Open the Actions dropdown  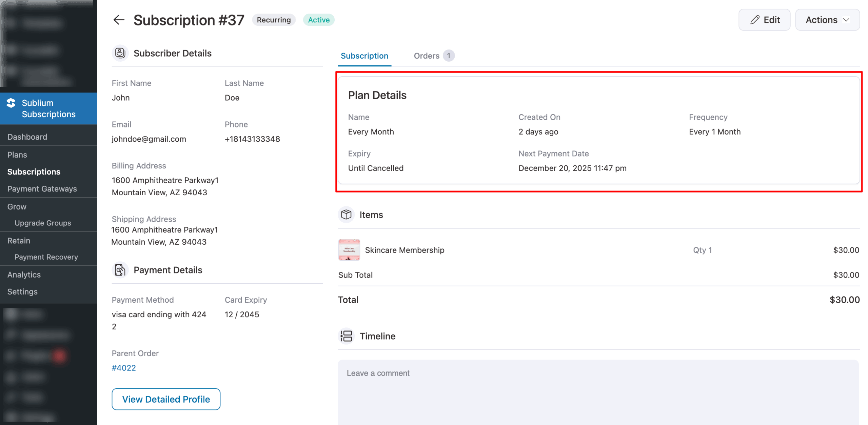[x=827, y=20]
